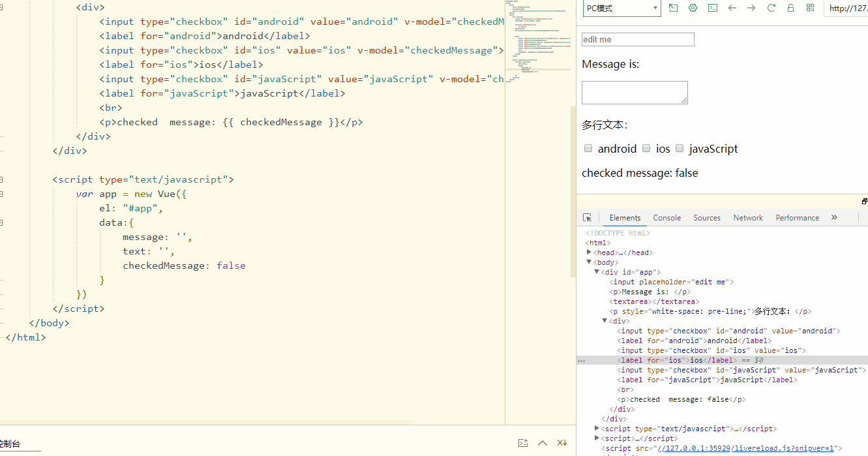
Task: Click the lock icon in the preview toolbar
Action: [790, 8]
